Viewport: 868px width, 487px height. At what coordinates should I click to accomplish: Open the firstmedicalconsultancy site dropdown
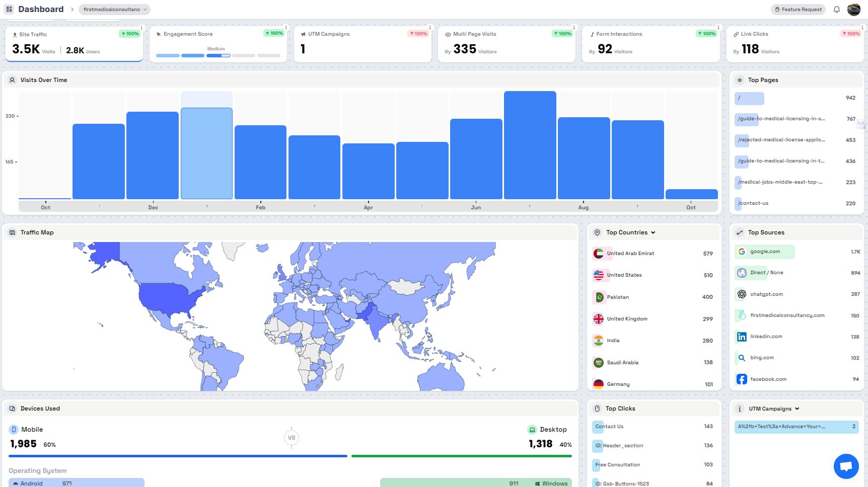[115, 10]
